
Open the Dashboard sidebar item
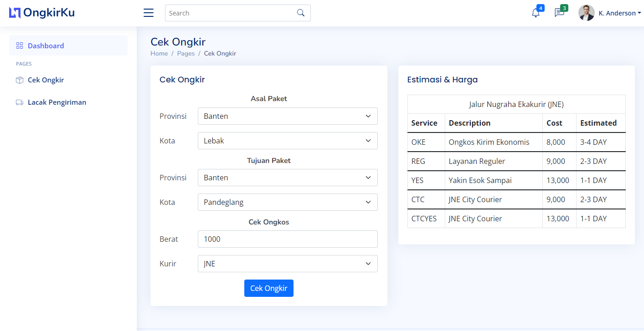tap(68, 46)
